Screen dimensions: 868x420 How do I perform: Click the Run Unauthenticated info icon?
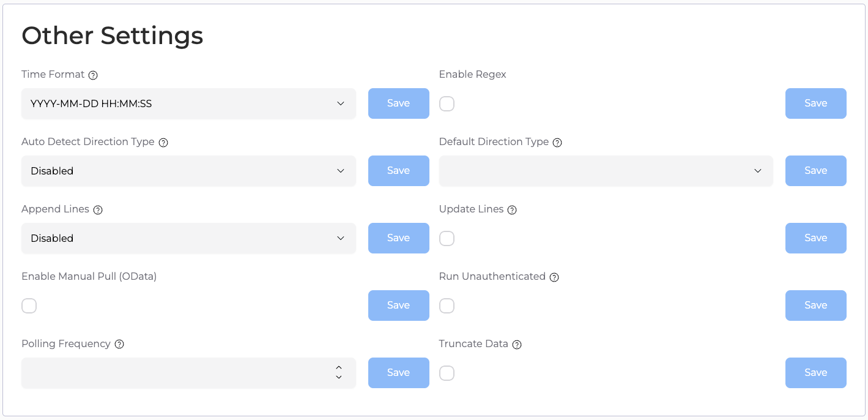click(x=554, y=277)
